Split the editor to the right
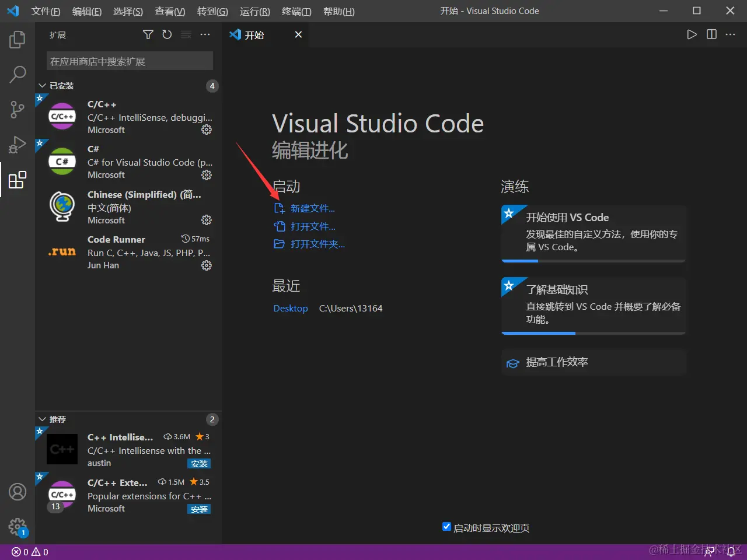This screenshot has height=560, width=747. [x=711, y=34]
